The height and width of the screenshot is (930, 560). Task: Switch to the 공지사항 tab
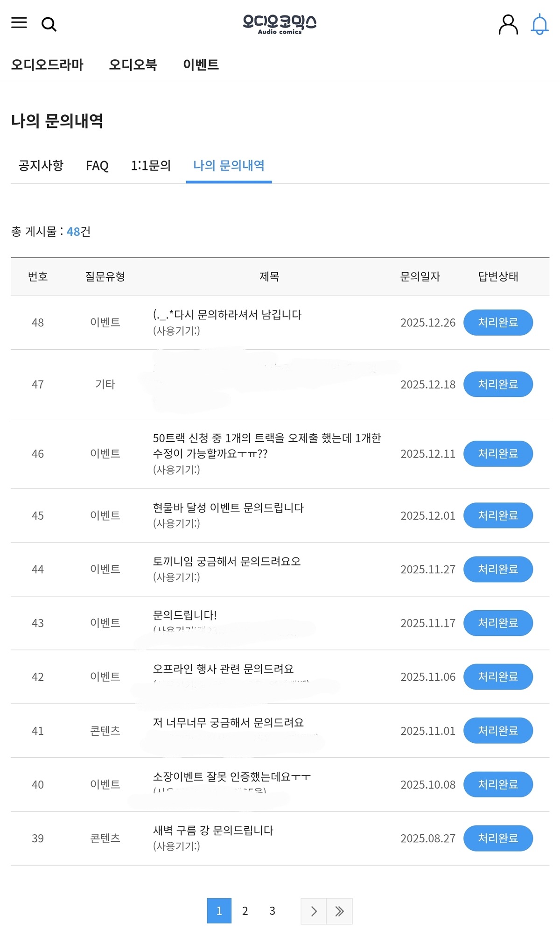point(41,165)
